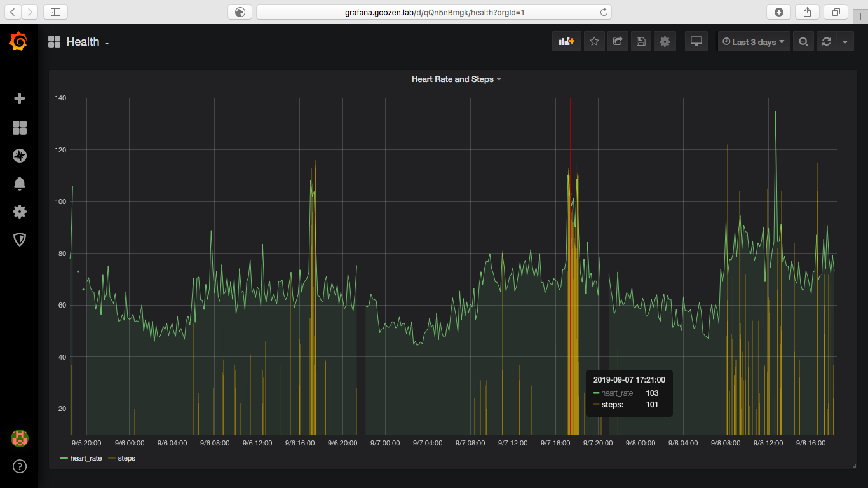Open Safari downloads button
The width and height of the screenshot is (868, 488).
(779, 11)
